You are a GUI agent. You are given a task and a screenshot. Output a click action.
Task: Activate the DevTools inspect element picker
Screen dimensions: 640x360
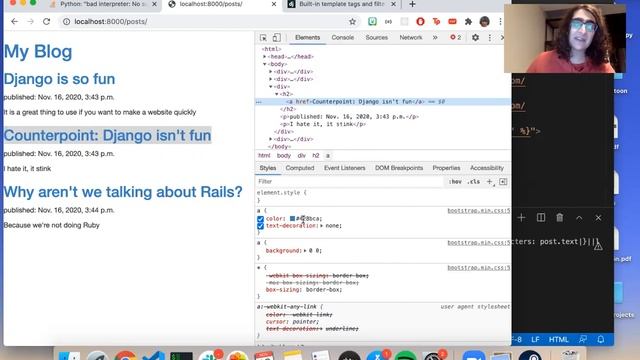tap(263, 38)
